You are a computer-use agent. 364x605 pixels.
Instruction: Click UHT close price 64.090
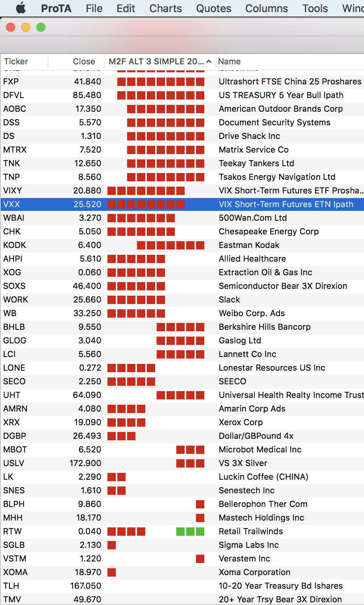[x=87, y=395]
